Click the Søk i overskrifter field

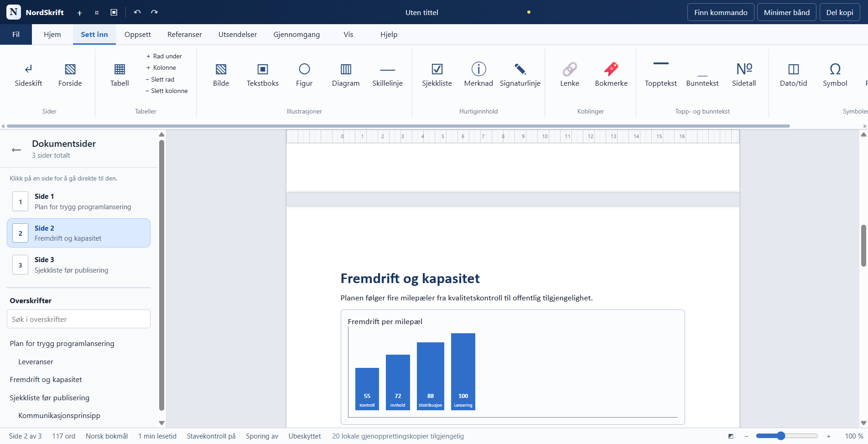78,319
